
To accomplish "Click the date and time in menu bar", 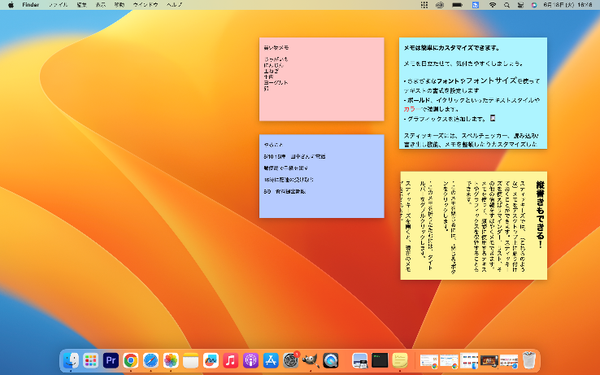I will [568, 5].
